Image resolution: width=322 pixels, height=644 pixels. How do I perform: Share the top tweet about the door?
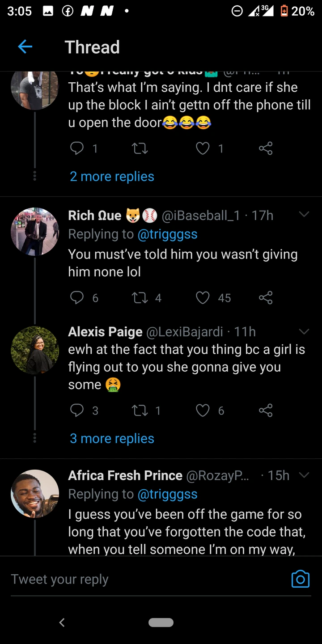(266, 148)
